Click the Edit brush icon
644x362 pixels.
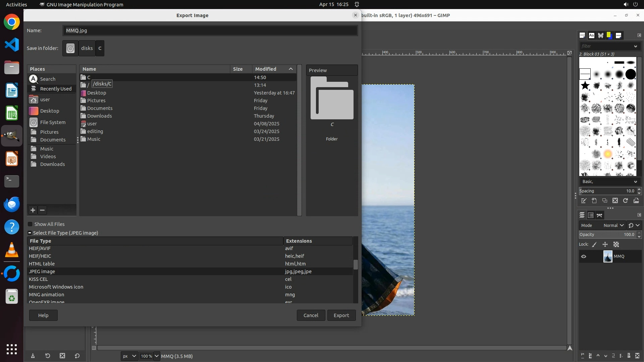584,201
